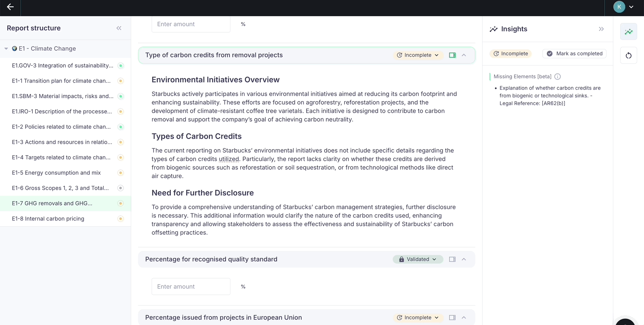
Task: Click status dot beside E1-6 Gross Scopes
Action: 121,188
